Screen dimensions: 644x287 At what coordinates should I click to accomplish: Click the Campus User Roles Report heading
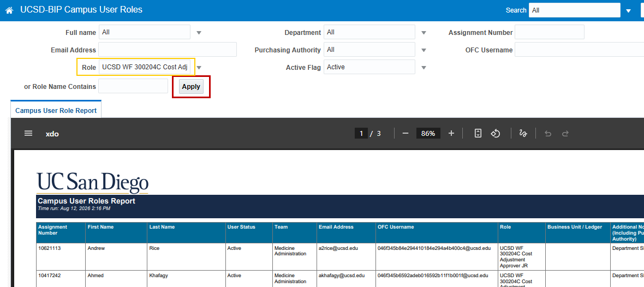tap(86, 201)
